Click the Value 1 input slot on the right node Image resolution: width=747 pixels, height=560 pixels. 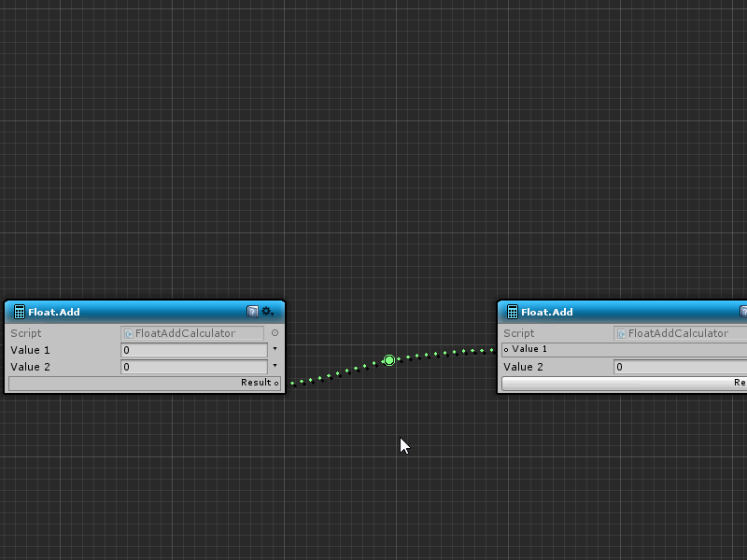(506, 350)
